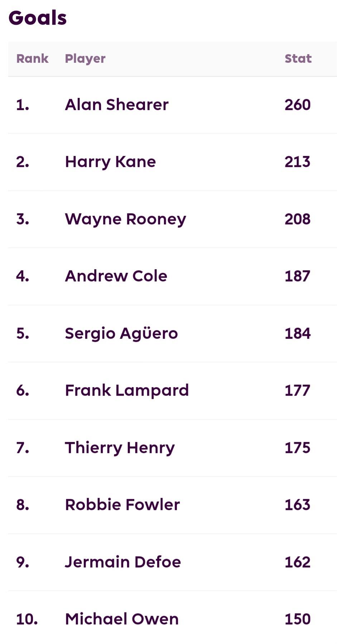
Task: Sort by the Stat column header
Action: pos(298,58)
